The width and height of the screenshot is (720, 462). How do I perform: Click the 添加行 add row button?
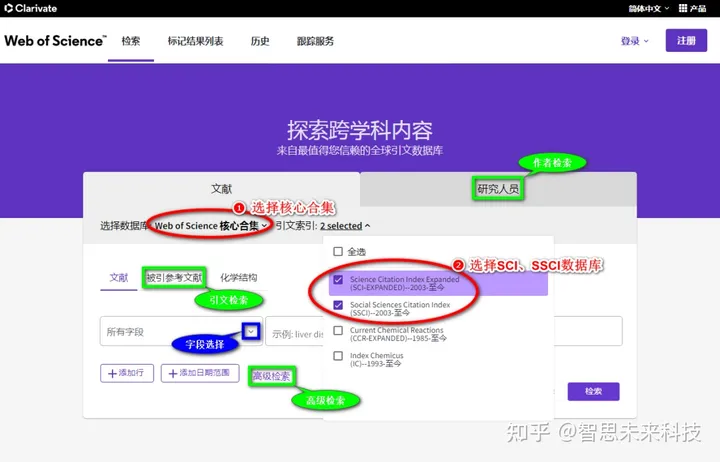pyautogui.click(x=127, y=373)
